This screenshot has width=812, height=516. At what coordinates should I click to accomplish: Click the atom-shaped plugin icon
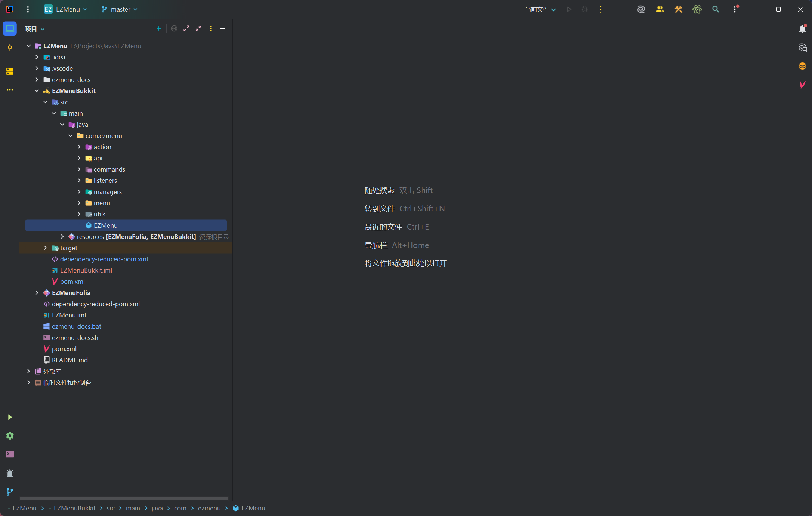(697, 9)
